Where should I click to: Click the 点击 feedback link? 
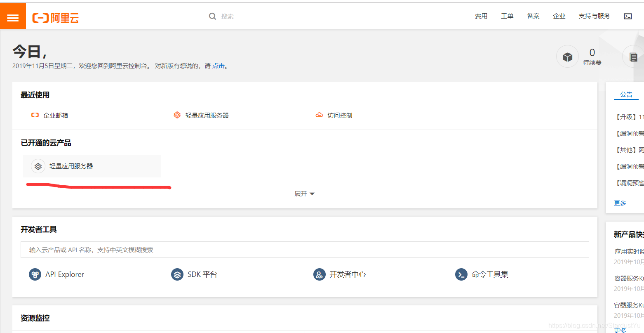219,66
